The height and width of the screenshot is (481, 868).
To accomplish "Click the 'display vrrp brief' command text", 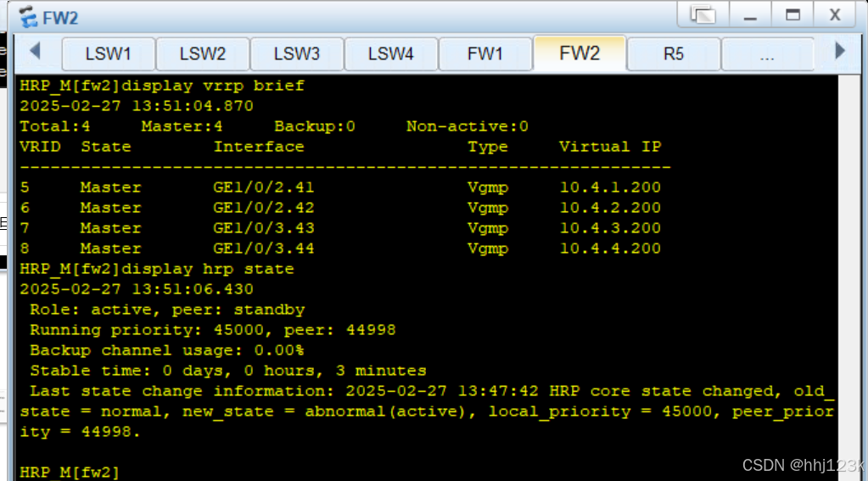I will click(213, 86).
